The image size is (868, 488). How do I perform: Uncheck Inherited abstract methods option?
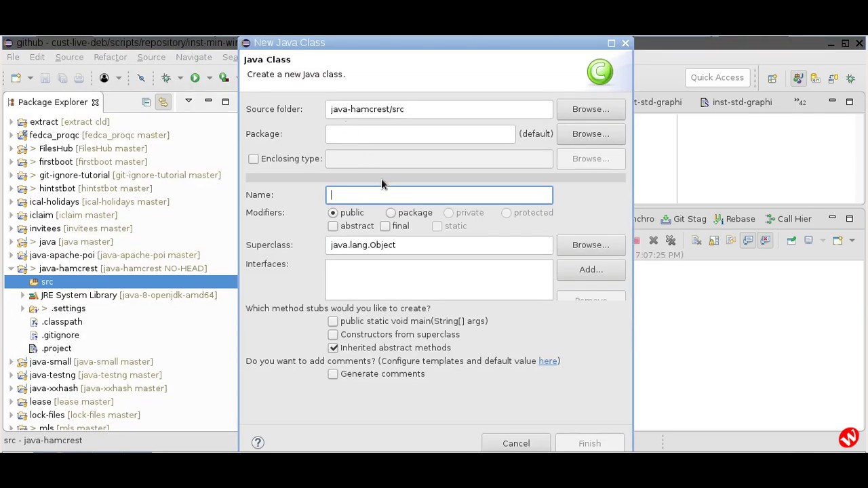tap(333, 348)
